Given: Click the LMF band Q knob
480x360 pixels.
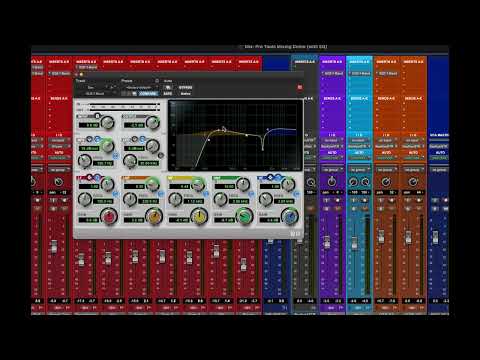Looking at the screenshot, I should point(152,184).
